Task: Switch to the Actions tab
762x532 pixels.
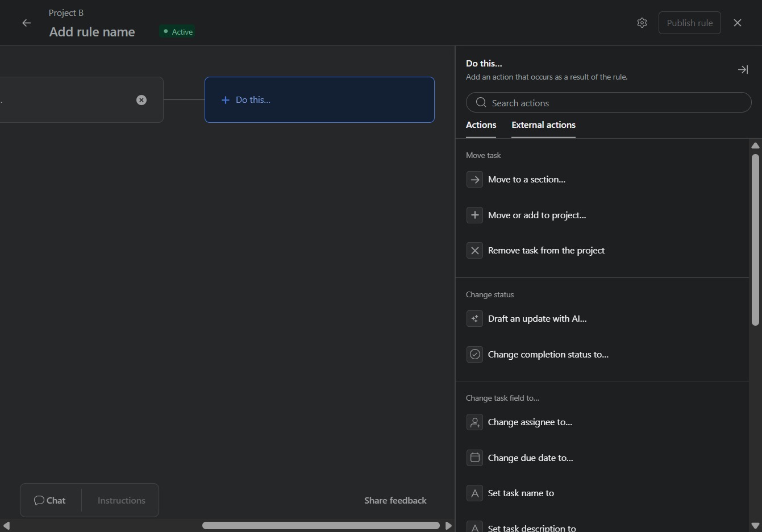Action: point(481,125)
